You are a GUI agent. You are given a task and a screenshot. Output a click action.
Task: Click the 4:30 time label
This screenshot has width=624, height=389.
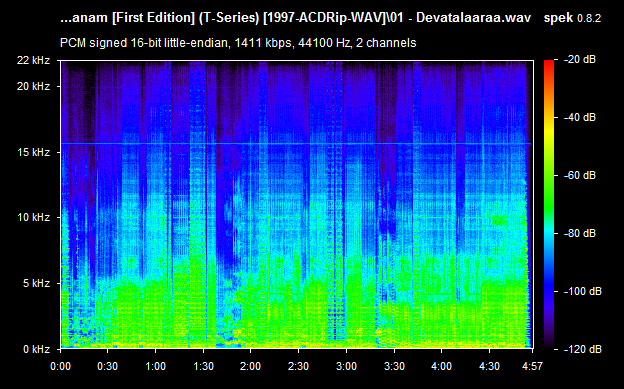pyautogui.click(x=489, y=366)
